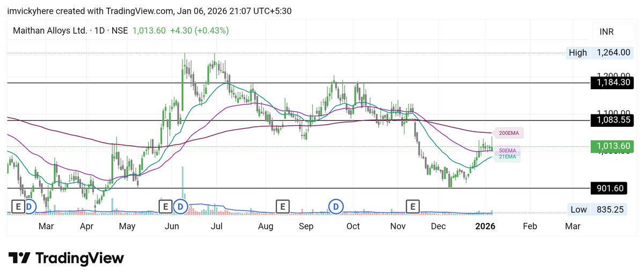Click the Feb label on time axis
The width and height of the screenshot is (644, 280).
[x=530, y=226]
